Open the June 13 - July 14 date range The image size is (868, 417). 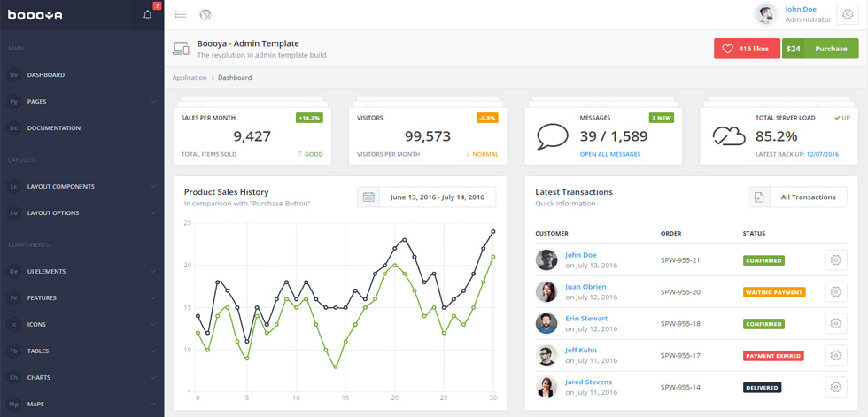(x=426, y=197)
